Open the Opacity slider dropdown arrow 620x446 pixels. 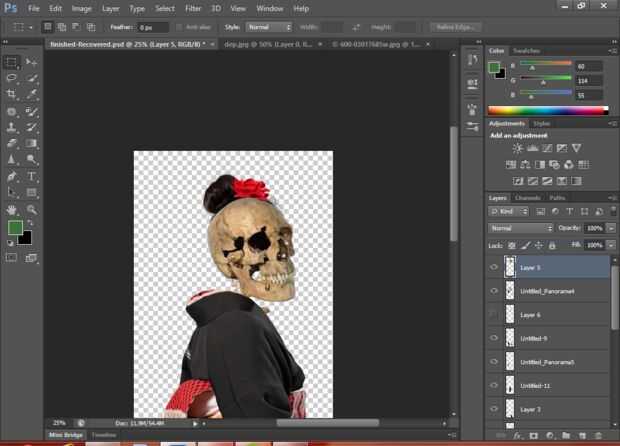611,228
